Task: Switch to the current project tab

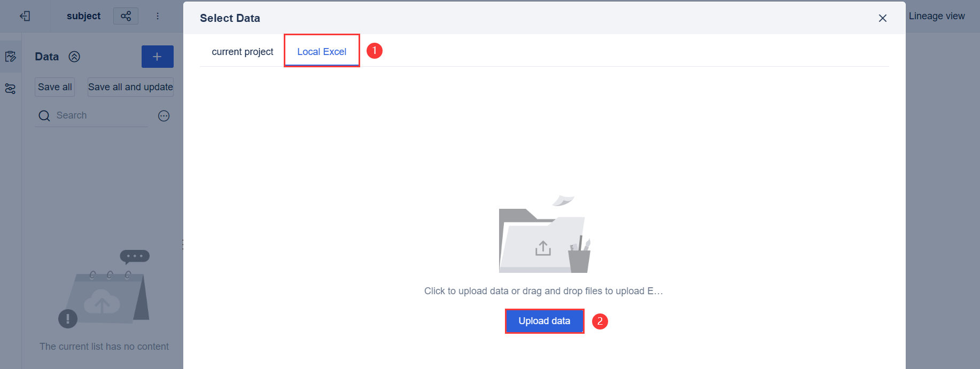Action: click(242, 51)
